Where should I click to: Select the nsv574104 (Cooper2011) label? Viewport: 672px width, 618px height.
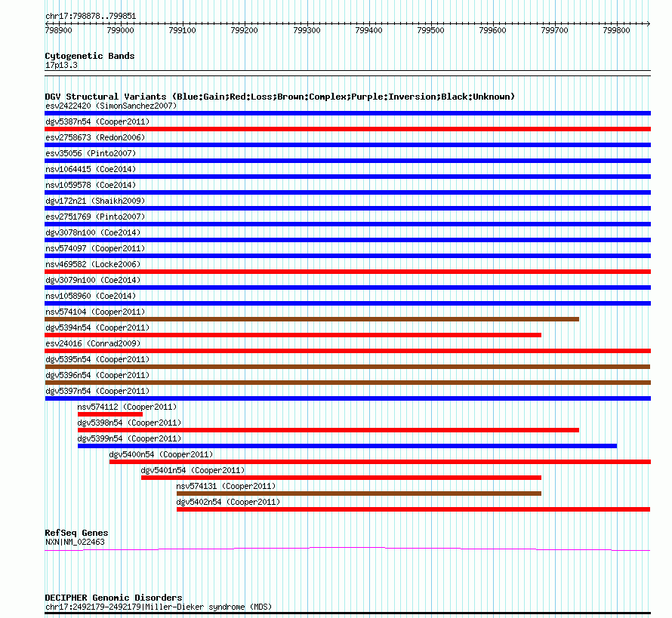pos(95,312)
